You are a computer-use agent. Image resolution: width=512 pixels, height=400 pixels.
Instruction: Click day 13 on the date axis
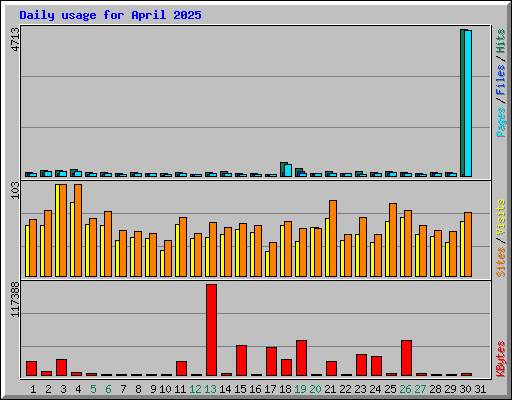click(x=210, y=389)
